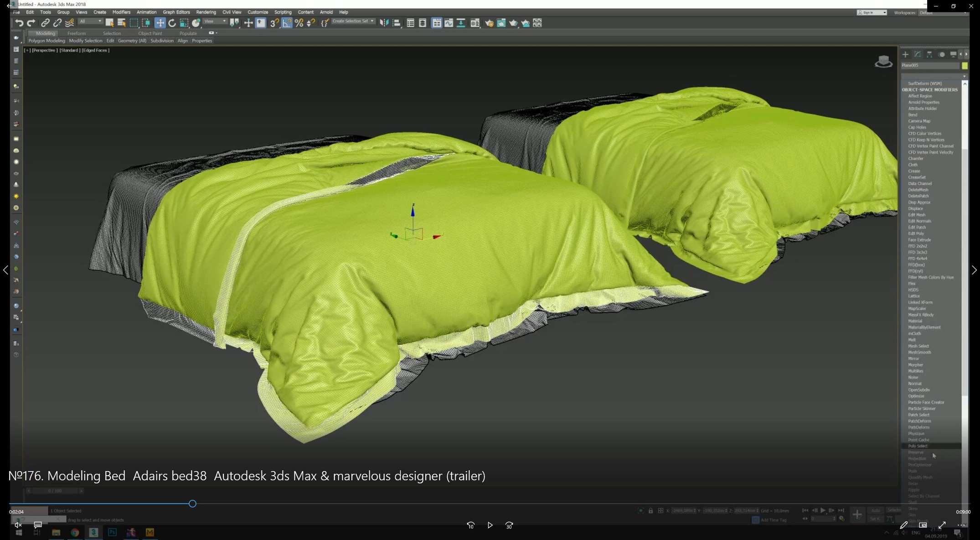Toggle the 3D Snaps button

pos(274,23)
